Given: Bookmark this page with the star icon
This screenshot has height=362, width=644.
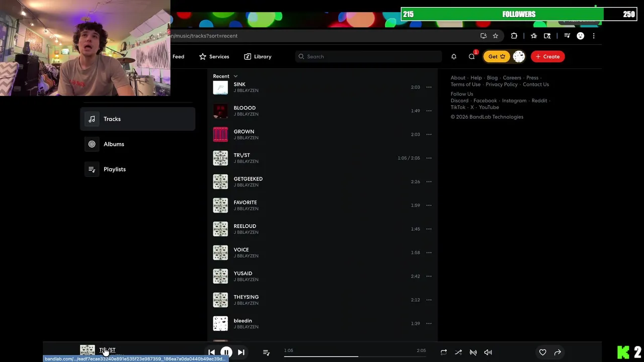Looking at the screenshot, I should click(x=496, y=36).
